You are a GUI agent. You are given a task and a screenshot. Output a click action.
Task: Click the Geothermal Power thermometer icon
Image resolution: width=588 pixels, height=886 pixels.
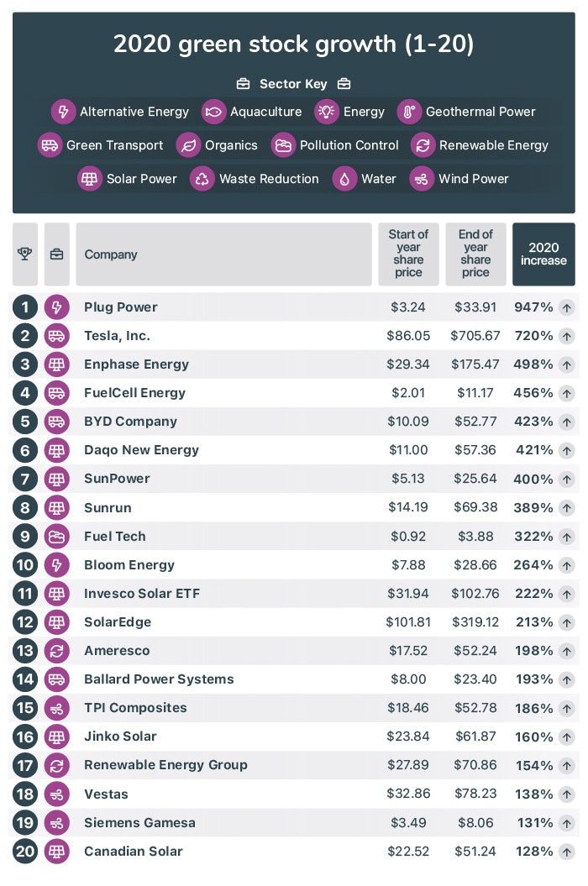pyautogui.click(x=409, y=112)
